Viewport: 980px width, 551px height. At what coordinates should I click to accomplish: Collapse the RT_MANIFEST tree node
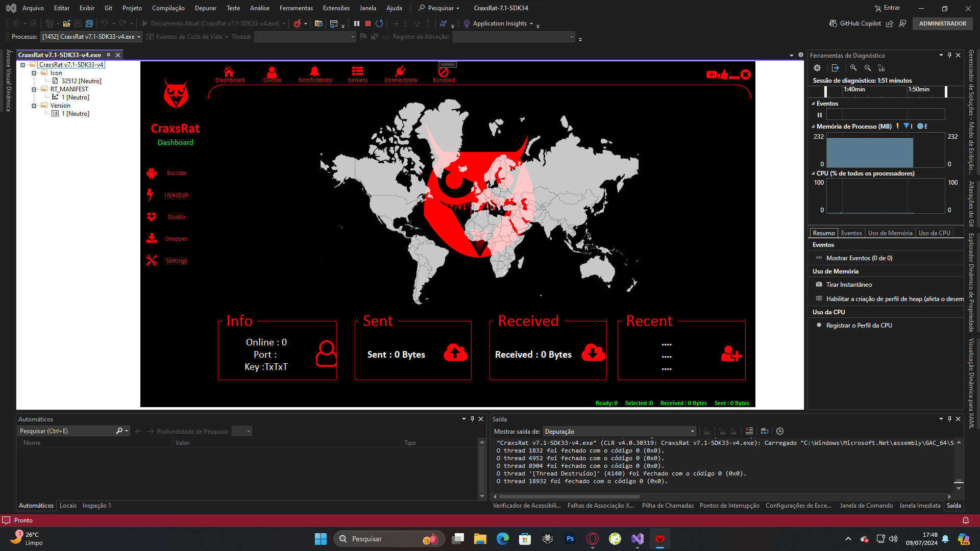click(x=34, y=89)
